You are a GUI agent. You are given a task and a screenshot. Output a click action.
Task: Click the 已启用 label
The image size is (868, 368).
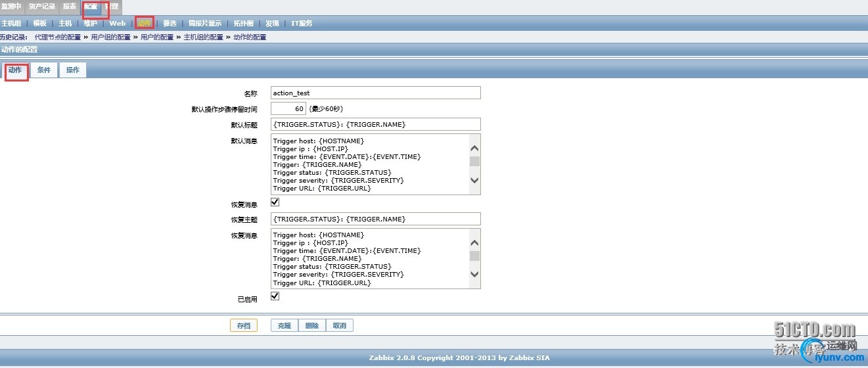[247, 299]
